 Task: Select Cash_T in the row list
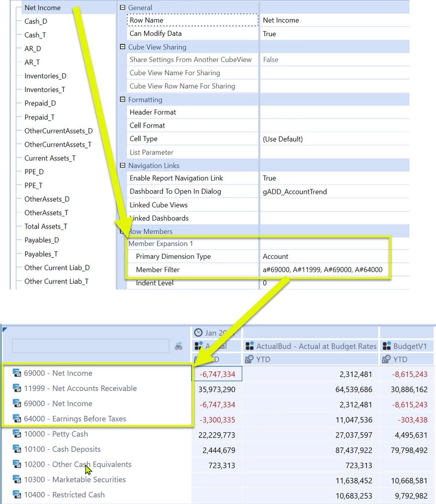pos(35,35)
